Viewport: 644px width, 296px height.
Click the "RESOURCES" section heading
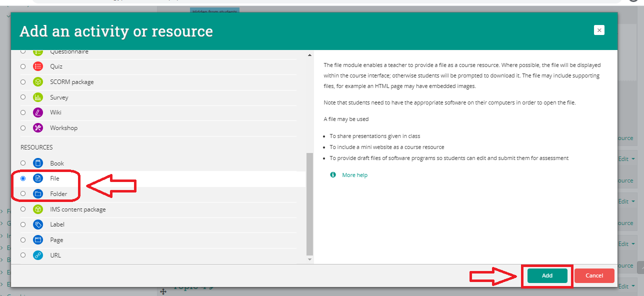(36, 147)
